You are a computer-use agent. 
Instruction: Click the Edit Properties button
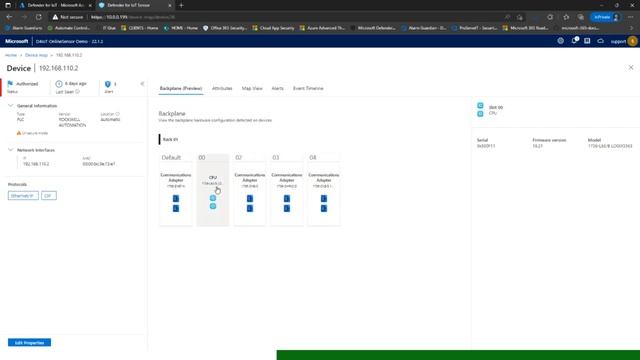29,342
